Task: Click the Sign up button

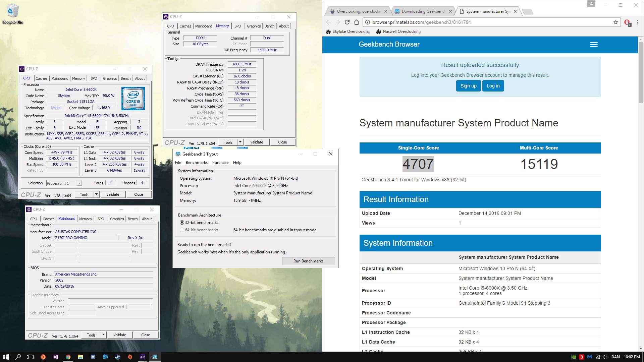Action: [x=468, y=86]
